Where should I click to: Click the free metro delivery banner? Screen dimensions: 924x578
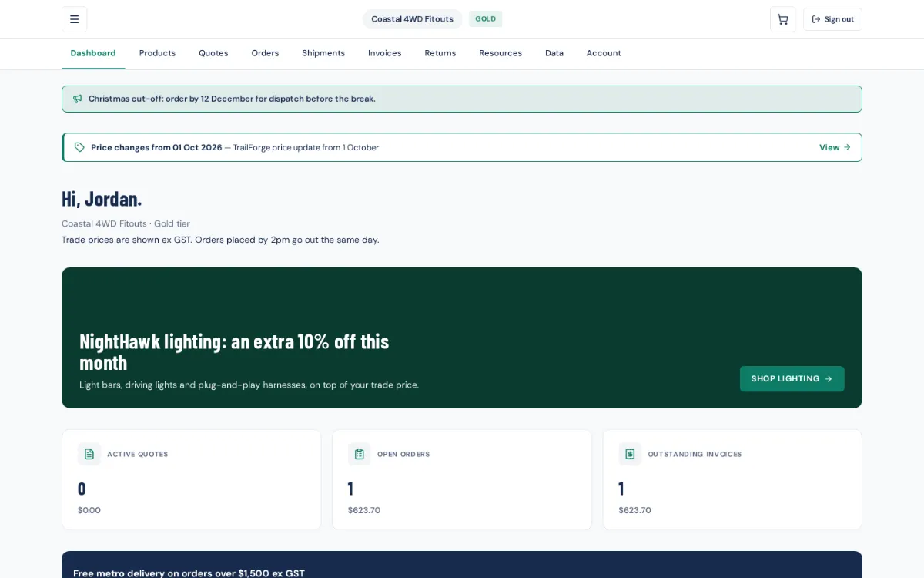tap(462, 565)
